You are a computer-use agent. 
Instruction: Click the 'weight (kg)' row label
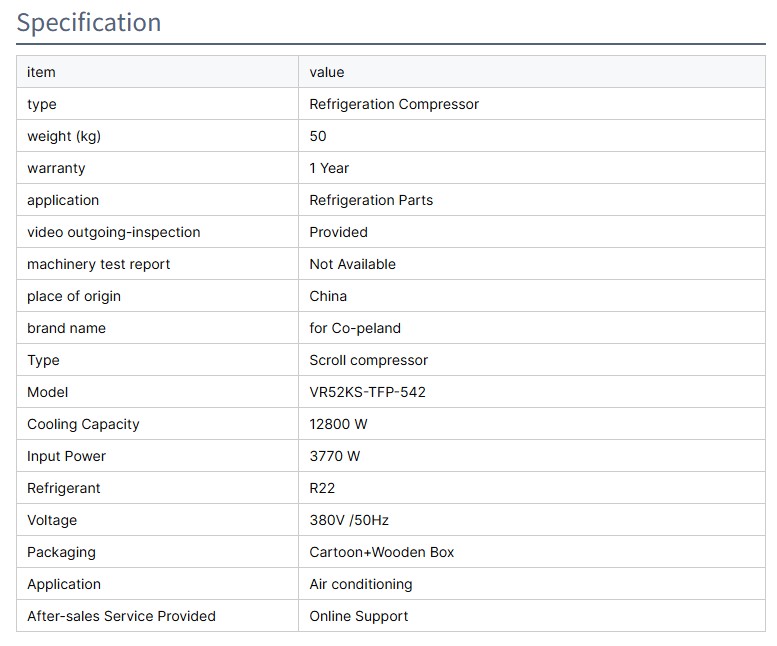(64, 136)
